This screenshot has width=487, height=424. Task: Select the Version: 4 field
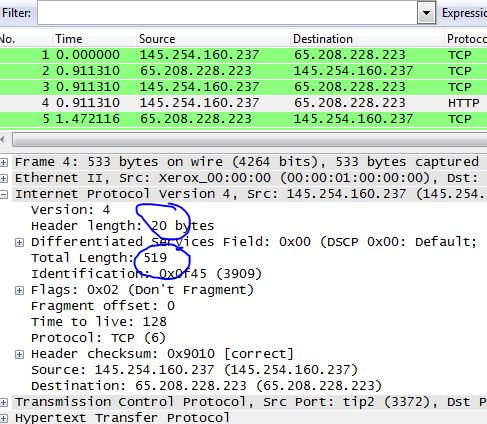point(70,210)
